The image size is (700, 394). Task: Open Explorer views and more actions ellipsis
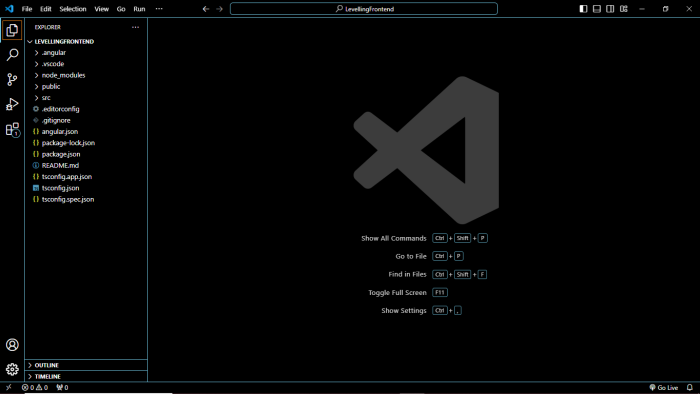[x=135, y=27]
